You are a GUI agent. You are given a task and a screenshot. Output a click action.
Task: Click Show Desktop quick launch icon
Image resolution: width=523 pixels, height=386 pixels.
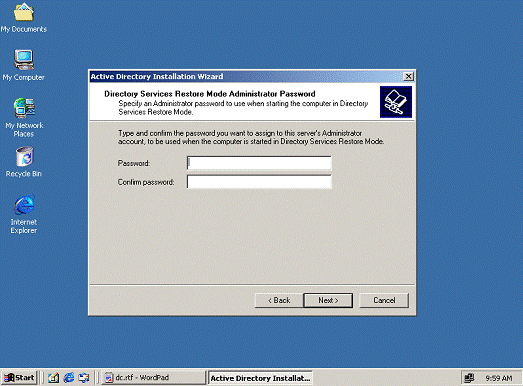pyautogui.click(x=53, y=378)
